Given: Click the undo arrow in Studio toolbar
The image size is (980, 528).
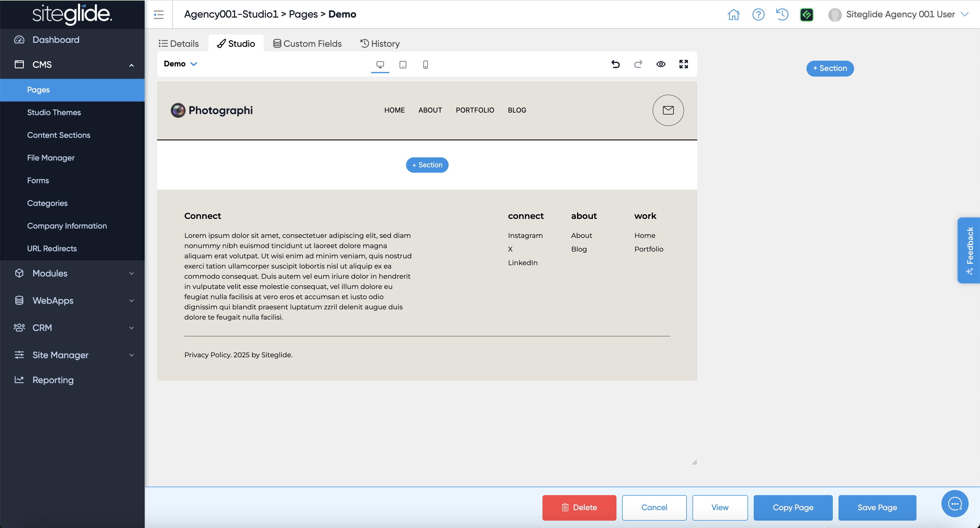Looking at the screenshot, I should pos(615,64).
